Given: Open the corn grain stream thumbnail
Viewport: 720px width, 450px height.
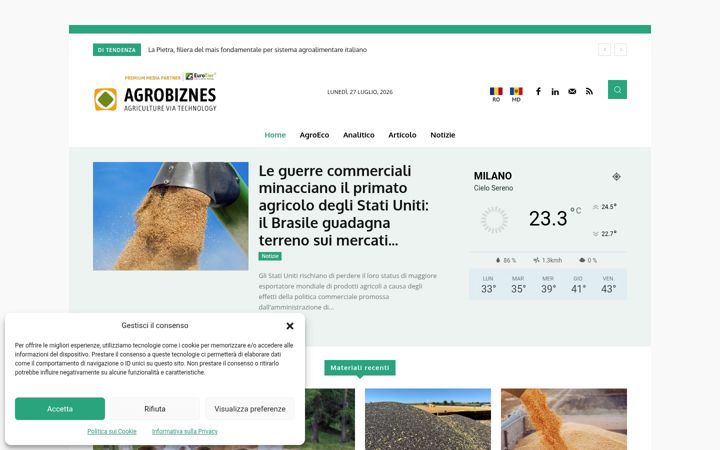Looking at the screenshot, I should point(564,419).
